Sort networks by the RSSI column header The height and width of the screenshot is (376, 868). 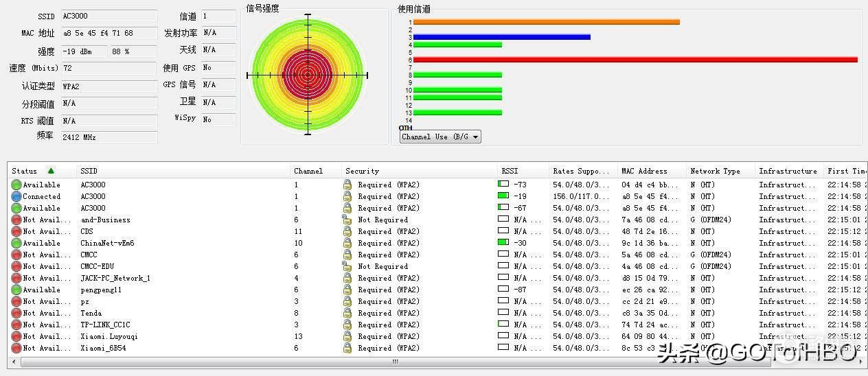click(510, 171)
